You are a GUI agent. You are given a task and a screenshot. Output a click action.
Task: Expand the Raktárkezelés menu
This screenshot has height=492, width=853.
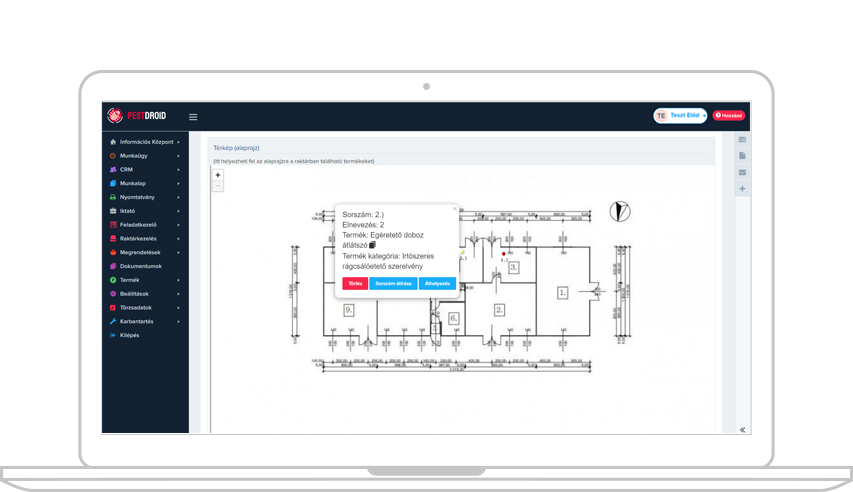(144, 239)
